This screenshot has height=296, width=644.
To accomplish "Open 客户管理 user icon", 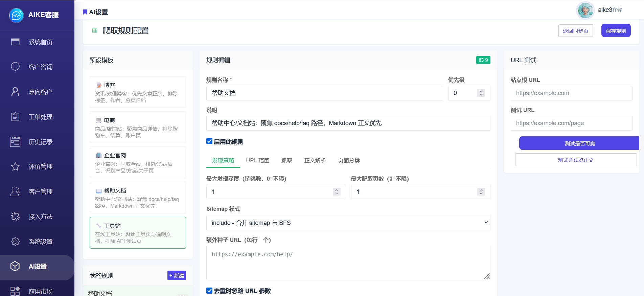I will point(15,191).
